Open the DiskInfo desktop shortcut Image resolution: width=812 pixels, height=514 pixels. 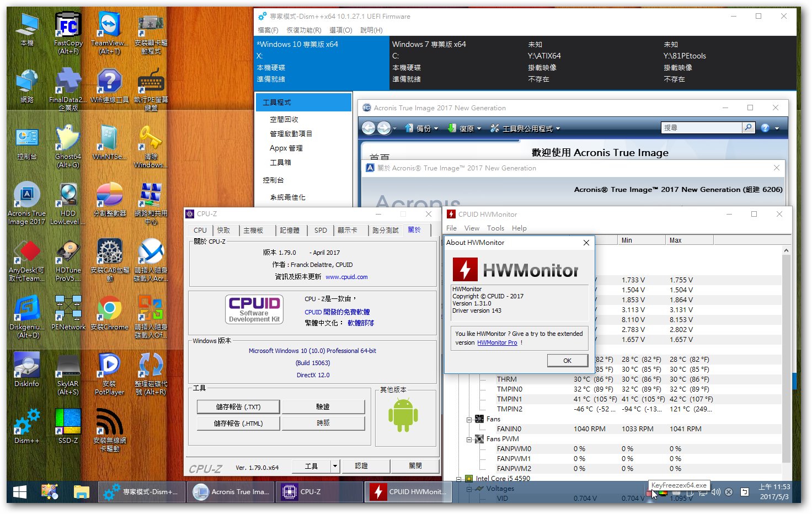pos(26,370)
